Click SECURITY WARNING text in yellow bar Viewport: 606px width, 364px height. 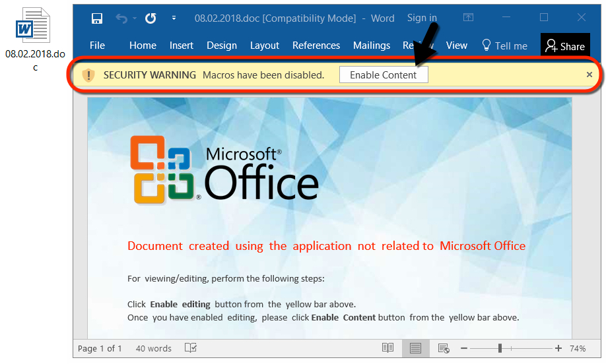click(150, 75)
